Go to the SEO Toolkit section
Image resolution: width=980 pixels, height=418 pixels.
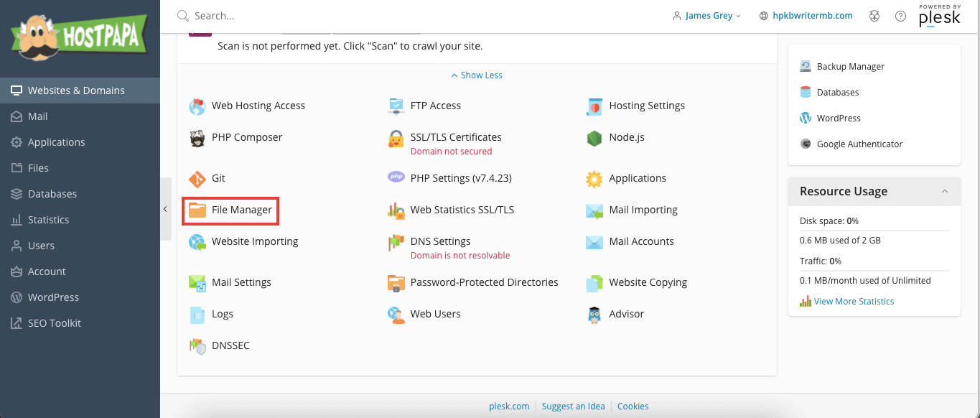tap(55, 322)
